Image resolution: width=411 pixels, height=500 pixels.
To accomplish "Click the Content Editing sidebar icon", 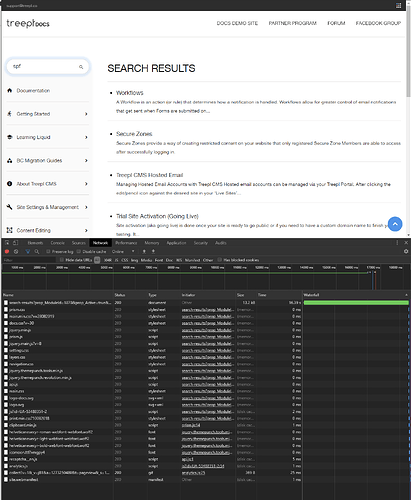I will point(10,230).
